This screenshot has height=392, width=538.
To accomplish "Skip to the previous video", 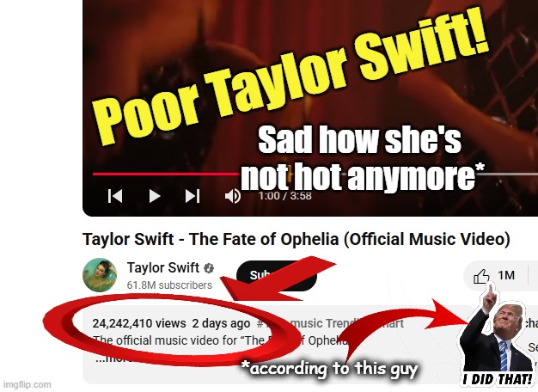I will [115, 196].
